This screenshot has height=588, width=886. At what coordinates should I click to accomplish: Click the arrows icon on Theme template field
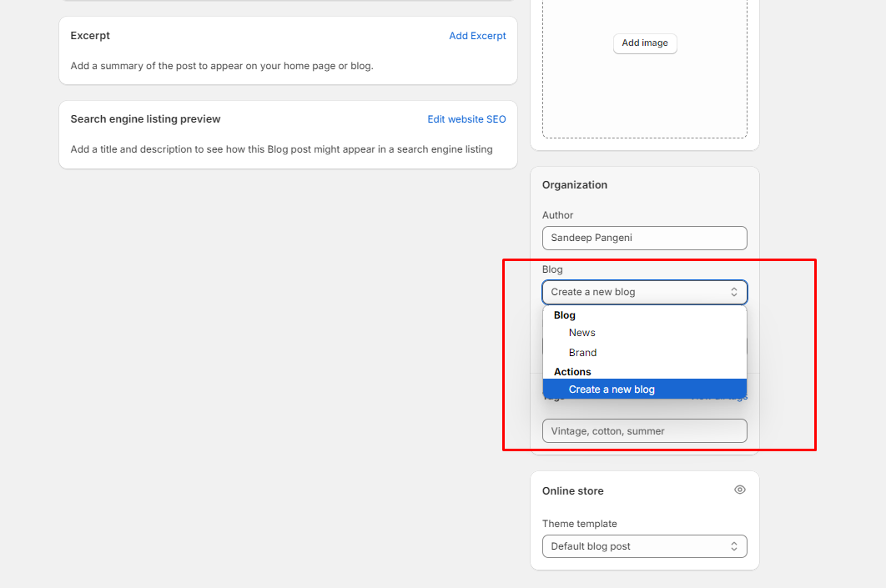point(734,546)
